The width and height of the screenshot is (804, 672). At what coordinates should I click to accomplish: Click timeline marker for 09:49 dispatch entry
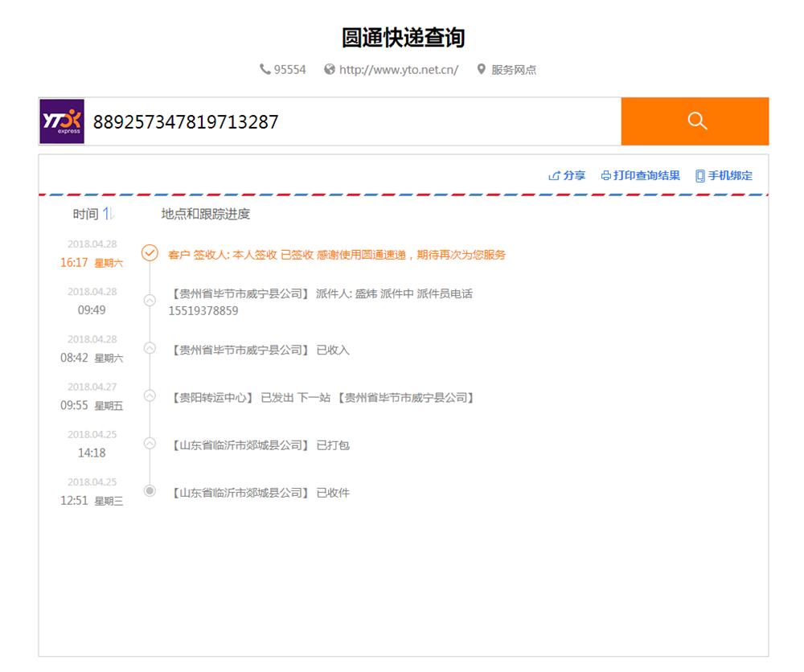tap(150, 301)
